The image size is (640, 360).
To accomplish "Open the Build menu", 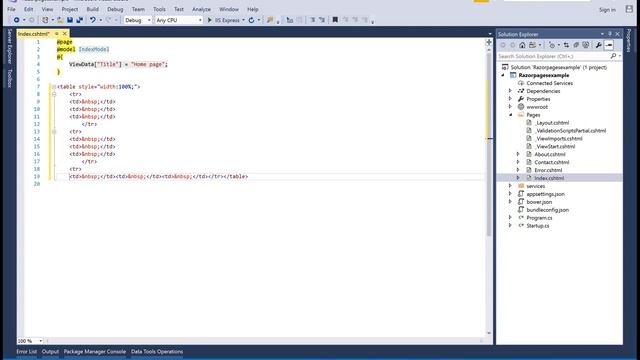I will 93,9.
